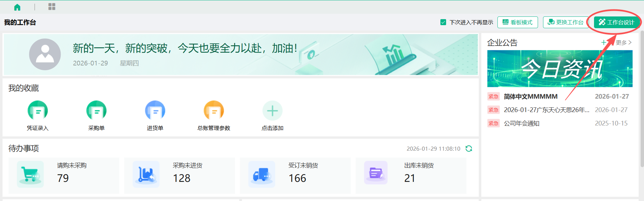Open the 请购未采购 todo card
The image size is (644, 201).
(x=64, y=175)
